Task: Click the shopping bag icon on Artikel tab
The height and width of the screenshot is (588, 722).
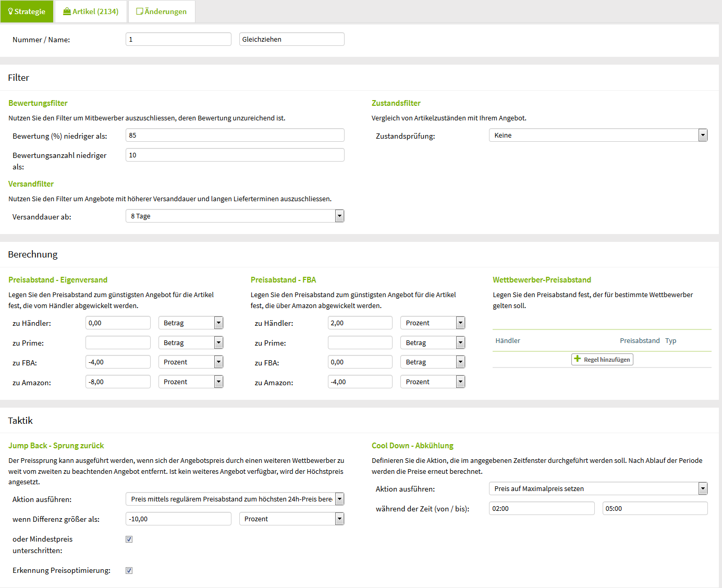Action: (67, 11)
